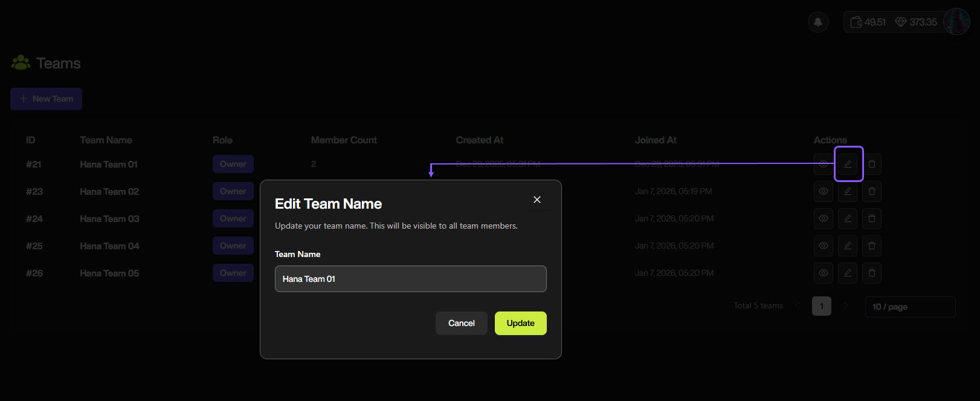View Hana Team 02 via eye icon
Screen dimensions: 980x401
(824, 191)
